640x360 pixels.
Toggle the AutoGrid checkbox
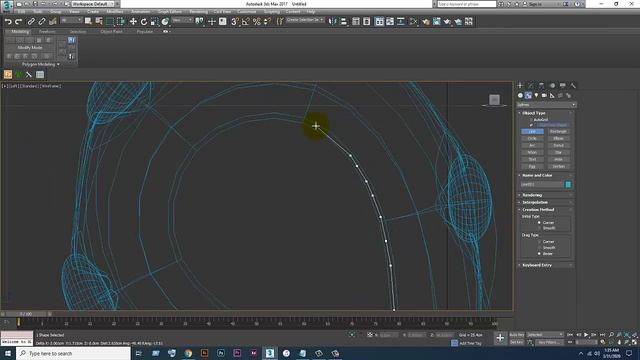tap(531, 120)
